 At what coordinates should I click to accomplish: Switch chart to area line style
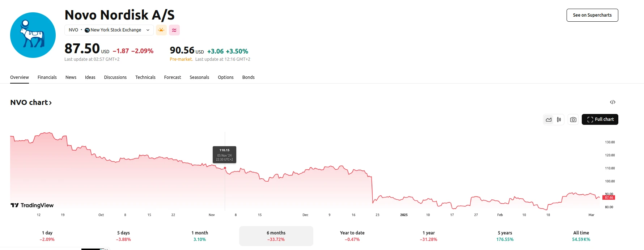[549, 119]
